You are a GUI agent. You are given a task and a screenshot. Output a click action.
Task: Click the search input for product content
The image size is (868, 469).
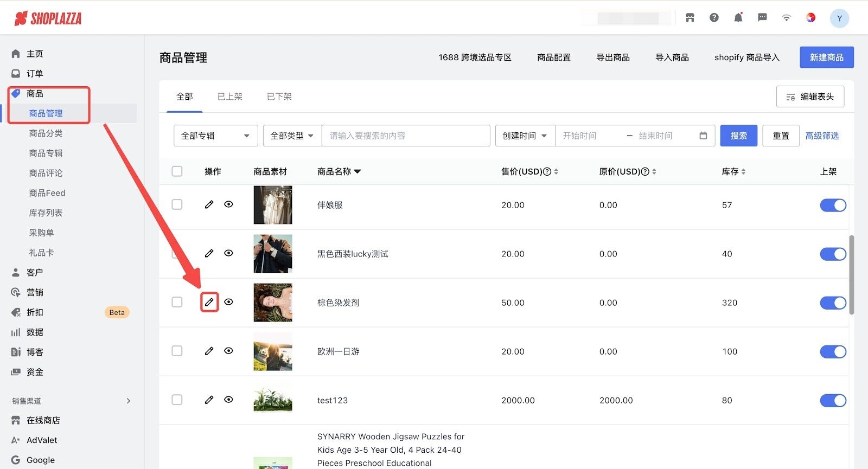(406, 136)
